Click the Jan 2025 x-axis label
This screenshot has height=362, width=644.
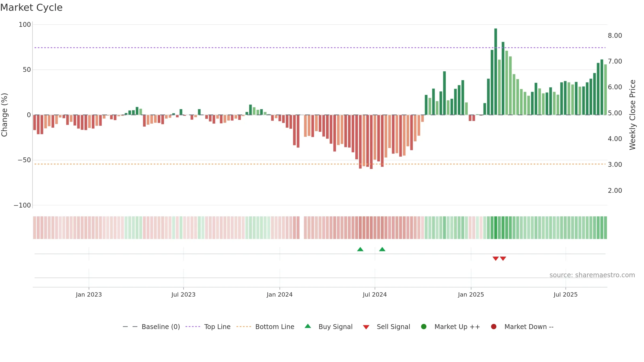point(471,294)
